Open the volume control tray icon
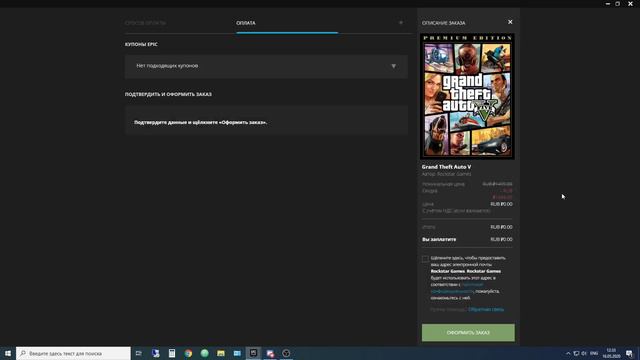This screenshot has height=360, width=640. [x=584, y=353]
